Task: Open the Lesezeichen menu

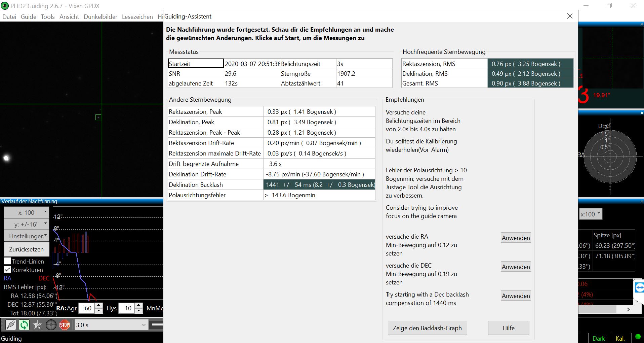Action: [x=137, y=16]
